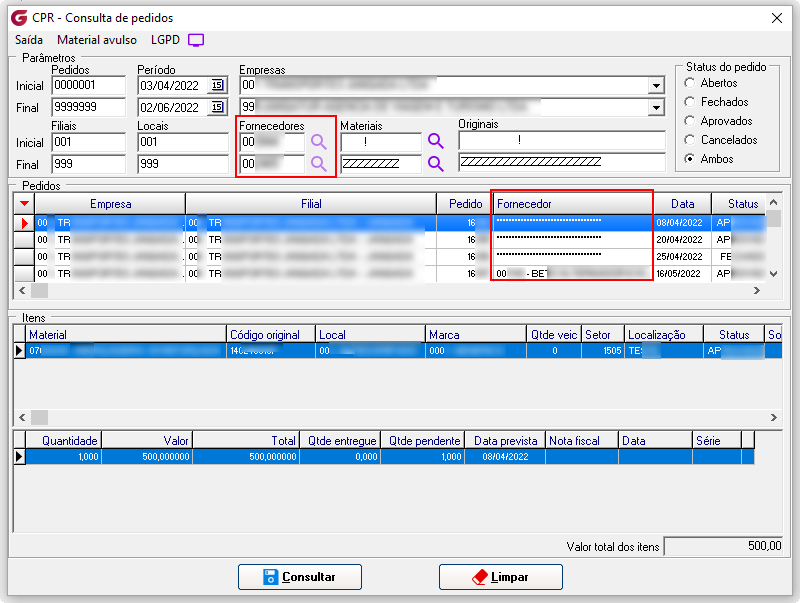Sort by Filial column header
Screen dimensions: 800x603
click(311, 204)
